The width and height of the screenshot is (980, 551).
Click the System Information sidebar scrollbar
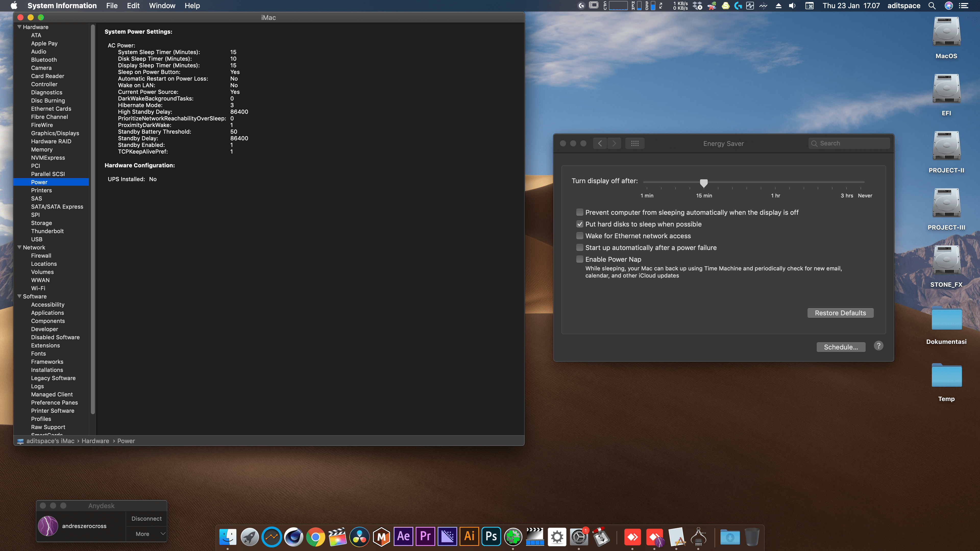point(93,219)
